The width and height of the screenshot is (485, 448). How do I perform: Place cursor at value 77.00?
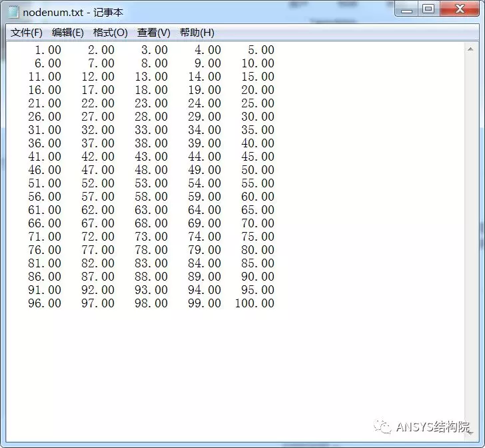(98, 250)
